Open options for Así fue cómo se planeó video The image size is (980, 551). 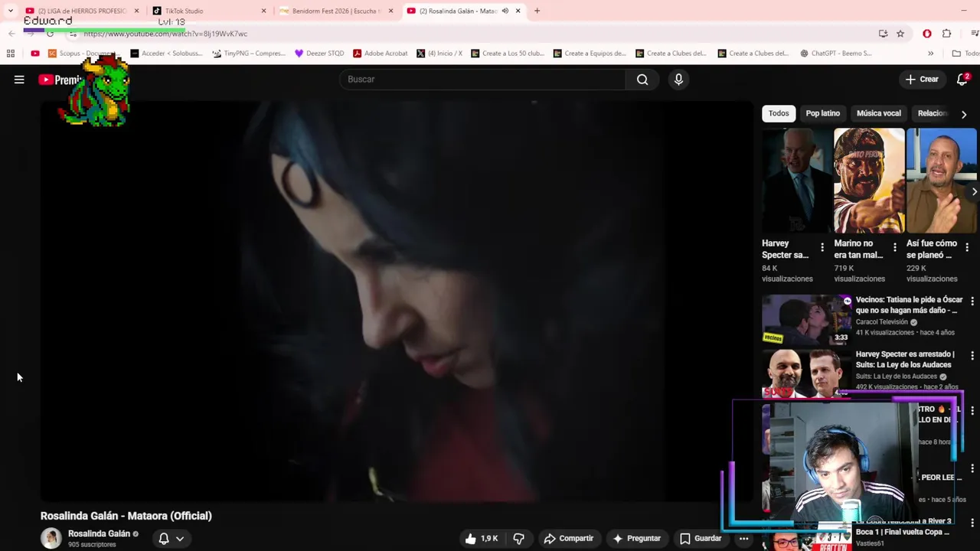pyautogui.click(x=967, y=247)
